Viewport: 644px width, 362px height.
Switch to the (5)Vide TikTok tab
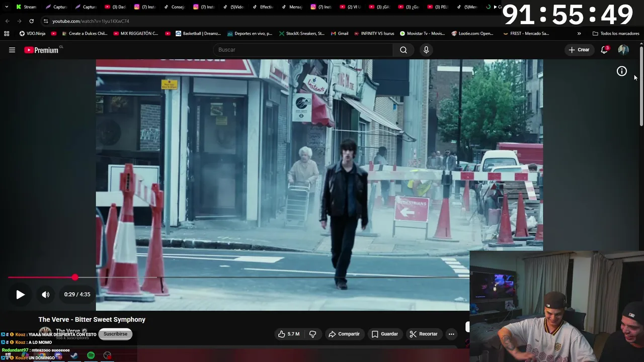pos(232,7)
